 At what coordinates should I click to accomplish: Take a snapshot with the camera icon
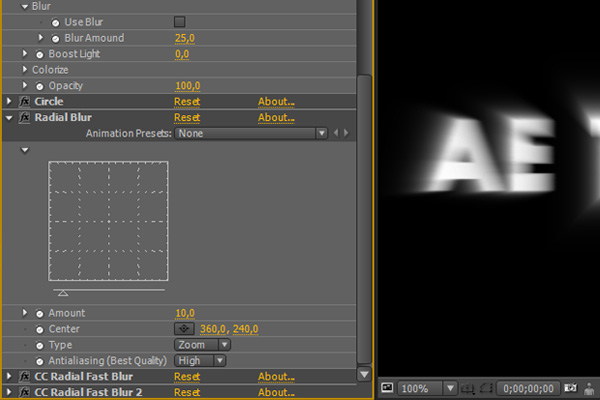tap(571, 388)
